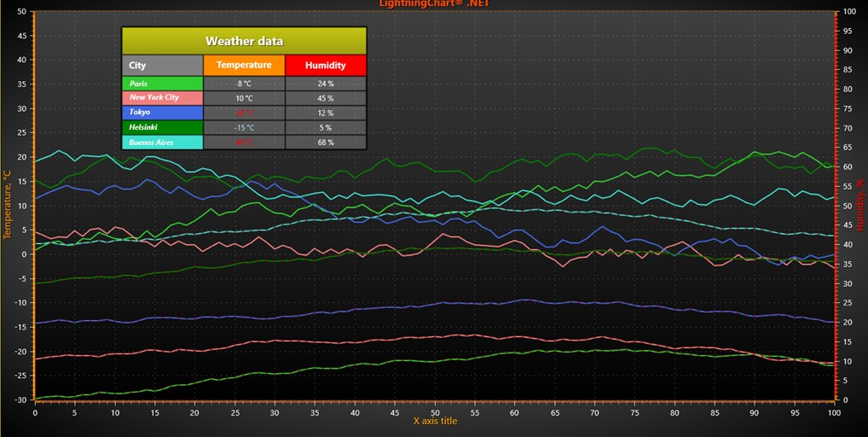Select the pink New York City cell
The width and height of the screenshot is (868, 437).
point(162,98)
